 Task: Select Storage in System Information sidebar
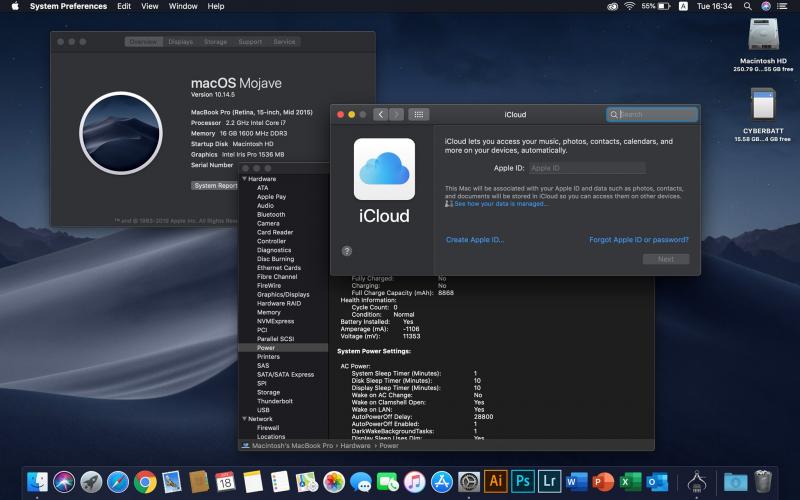[x=268, y=392]
